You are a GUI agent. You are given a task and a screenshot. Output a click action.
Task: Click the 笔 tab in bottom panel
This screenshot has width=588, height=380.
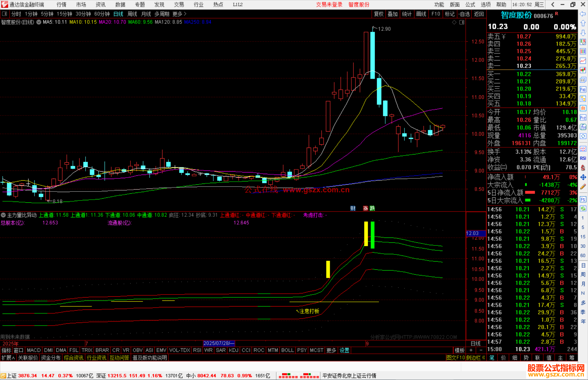pyautogui.click(x=492, y=358)
